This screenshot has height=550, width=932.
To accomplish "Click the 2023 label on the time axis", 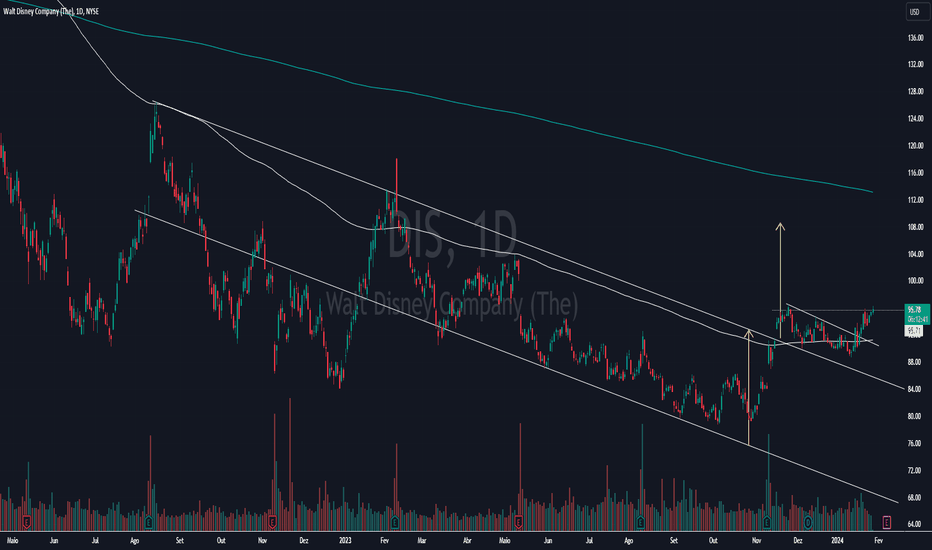I will [x=342, y=541].
